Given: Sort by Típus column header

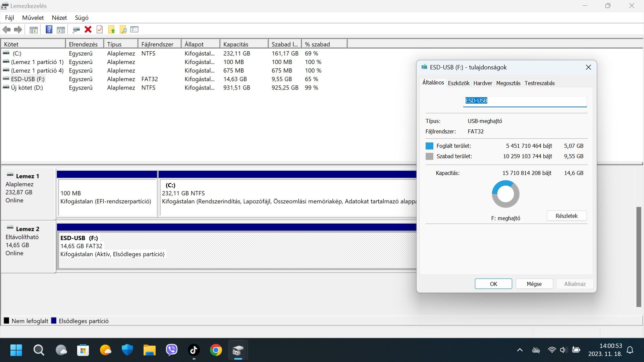Looking at the screenshot, I should pos(121,44).
